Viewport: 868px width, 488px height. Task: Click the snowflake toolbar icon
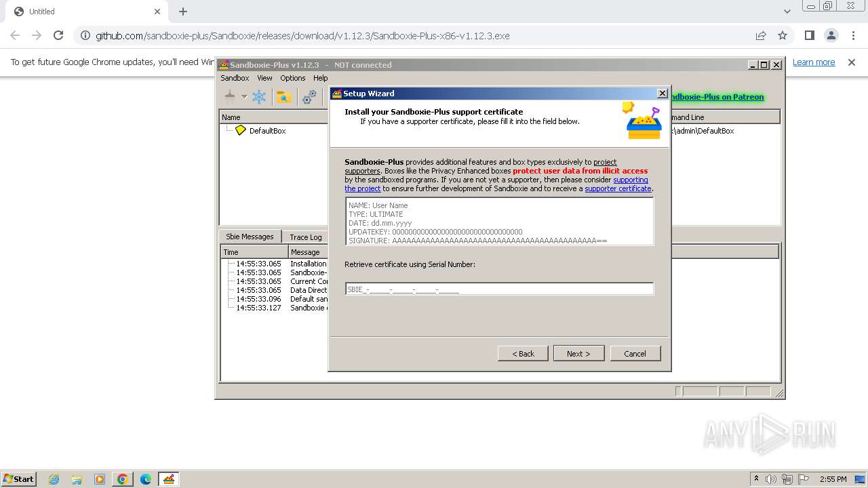tap(259, 97)
